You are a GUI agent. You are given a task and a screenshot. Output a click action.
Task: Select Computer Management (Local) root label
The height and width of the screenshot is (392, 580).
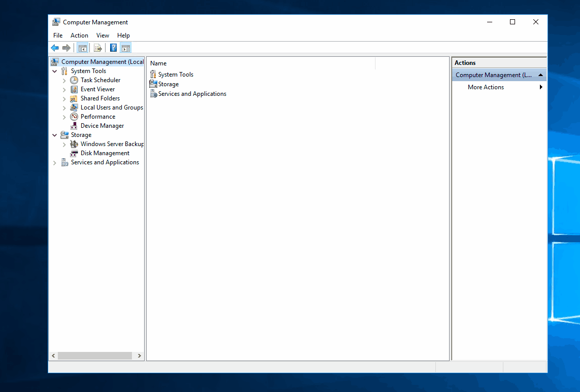pyautogui.click(x=103, y=62)
